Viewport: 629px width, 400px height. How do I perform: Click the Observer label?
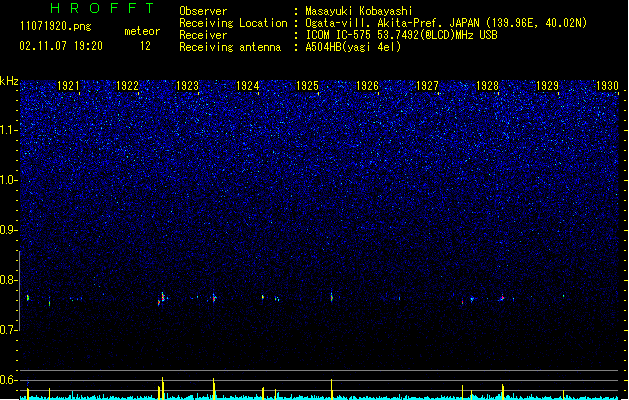203,11
